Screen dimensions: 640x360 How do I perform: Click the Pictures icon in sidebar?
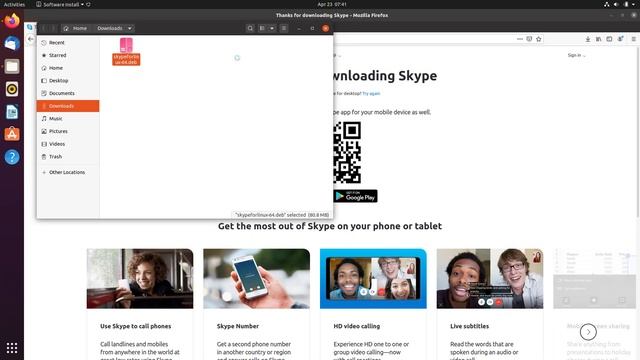click(44, 131)
